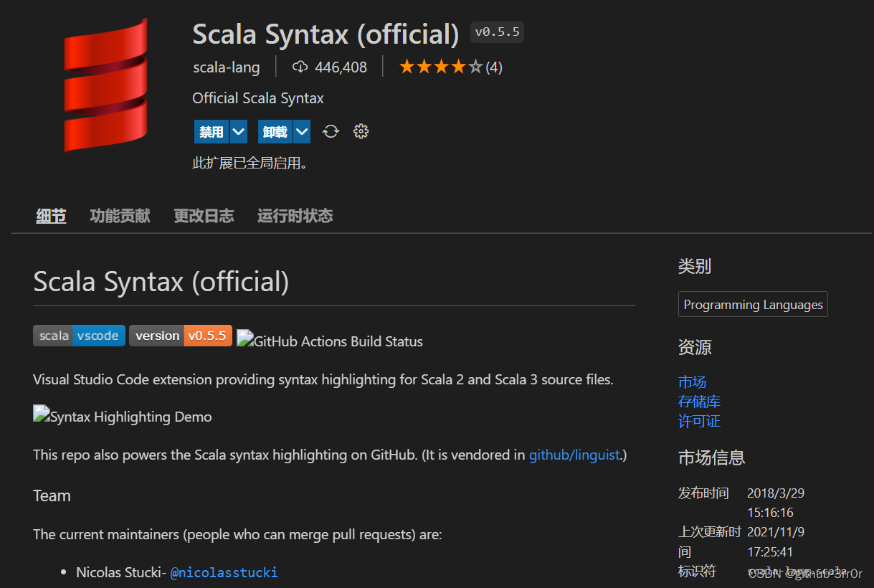Click the refresh extension icon
This screenshot has height=588, width=874.
point(331,131)
